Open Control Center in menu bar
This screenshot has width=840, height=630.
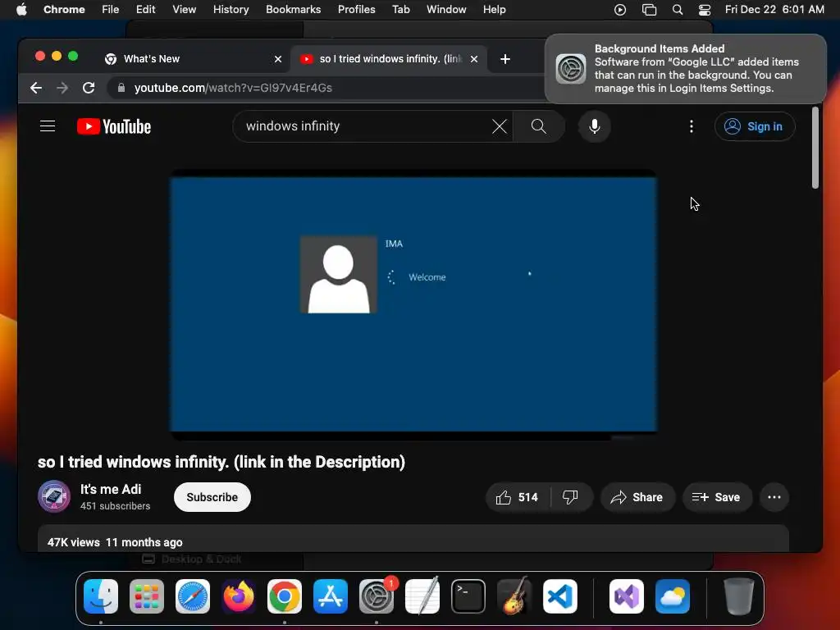click(705, 10)
